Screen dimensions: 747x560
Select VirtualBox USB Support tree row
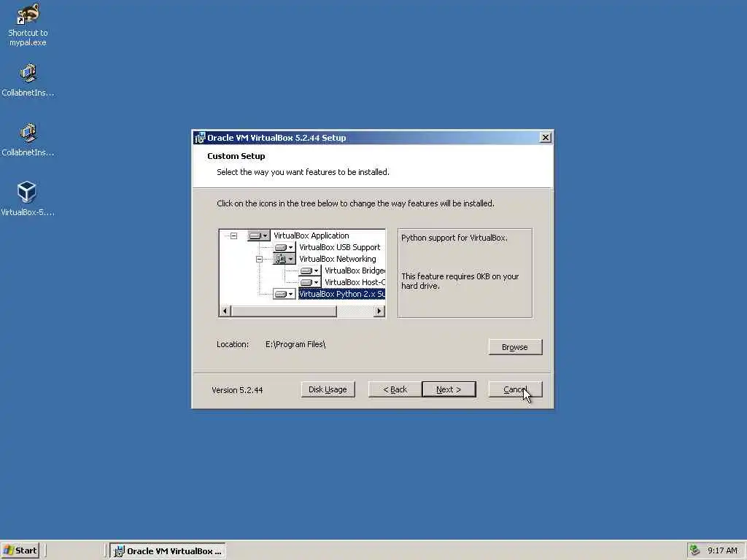click(340, 248)
